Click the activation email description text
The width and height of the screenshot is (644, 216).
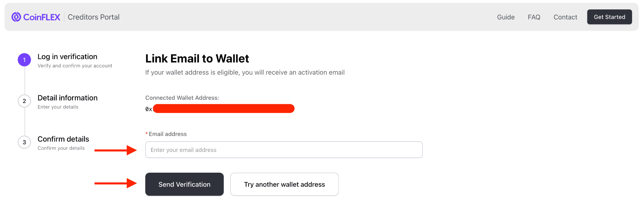click(x=245, y=72)
